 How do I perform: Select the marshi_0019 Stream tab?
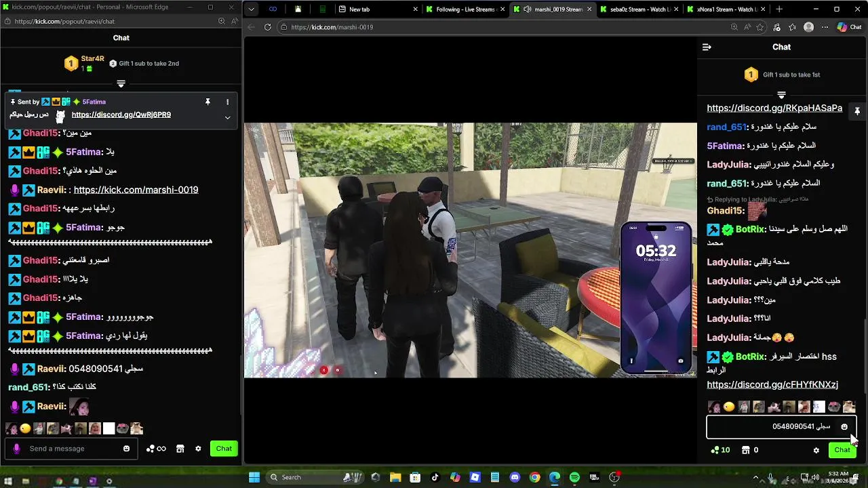[553, 9]
